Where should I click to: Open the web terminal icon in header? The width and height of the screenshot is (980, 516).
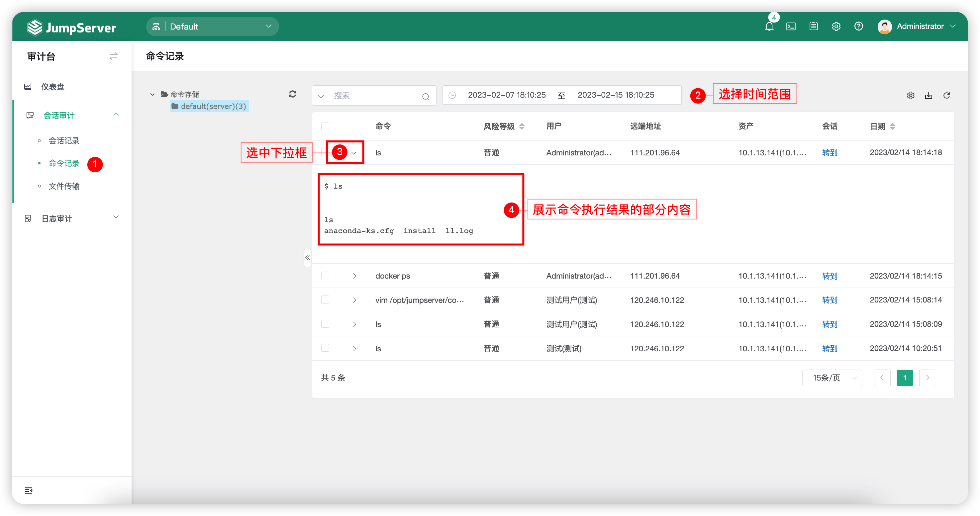pos(791,26)
